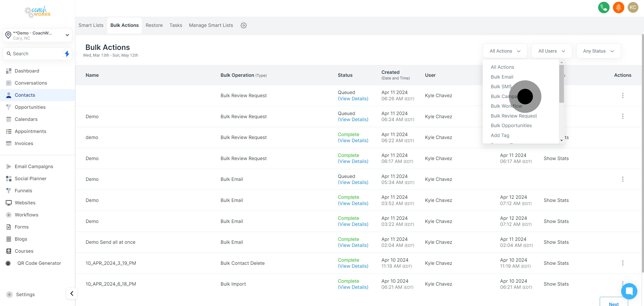Screen dimensions: 644x306
Task: Expand the All Users filter dropdown
Action: (x=551, y=51)
